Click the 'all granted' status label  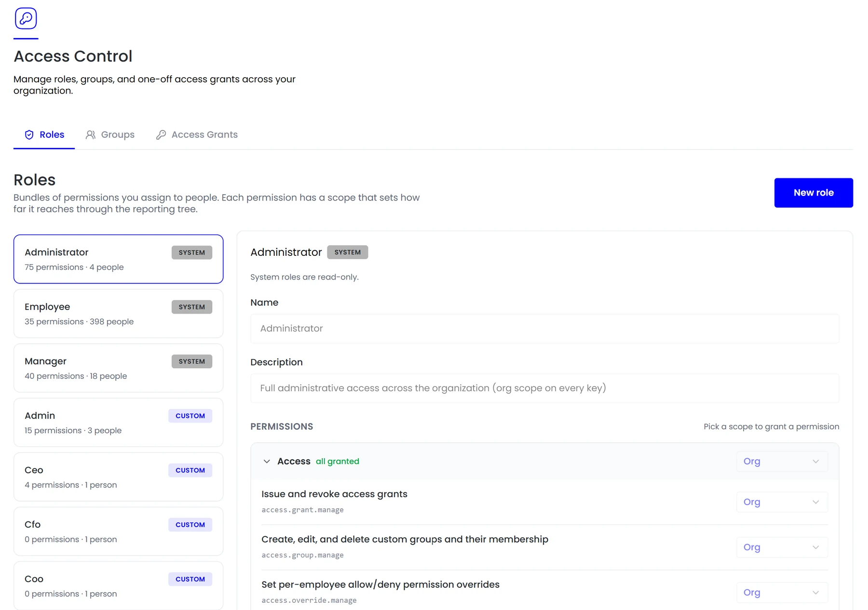pyautogui.click(x=338, y=462)
